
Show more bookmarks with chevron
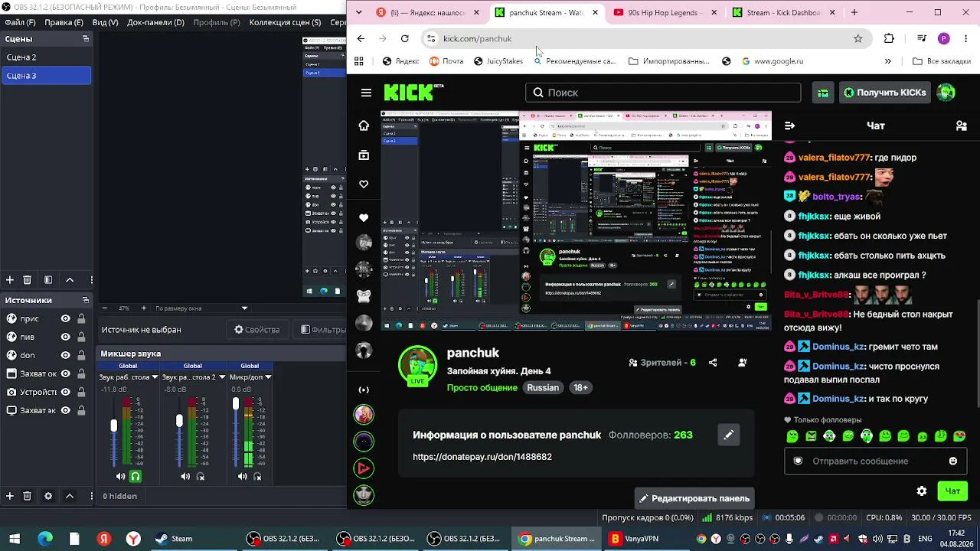coord(888,61)
